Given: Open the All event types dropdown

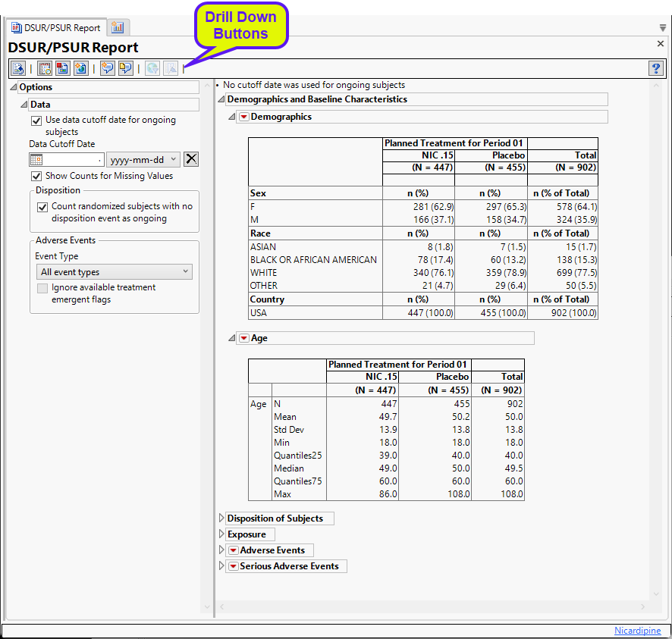Looking at the screenshot, I should coord(114,271).
